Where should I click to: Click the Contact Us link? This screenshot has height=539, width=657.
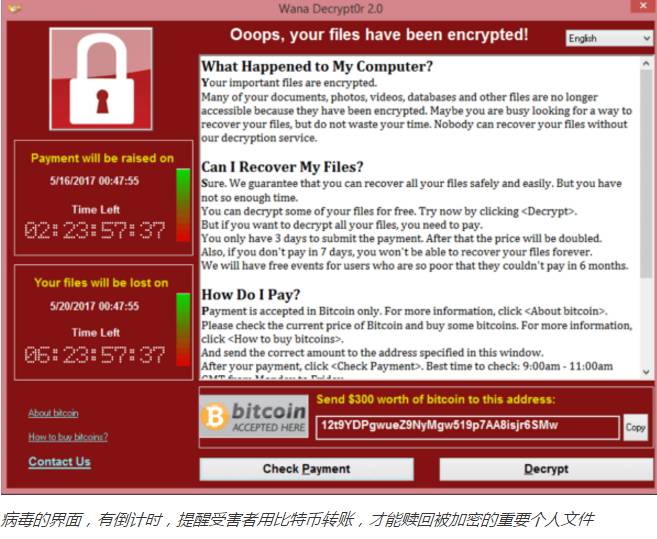59,462
